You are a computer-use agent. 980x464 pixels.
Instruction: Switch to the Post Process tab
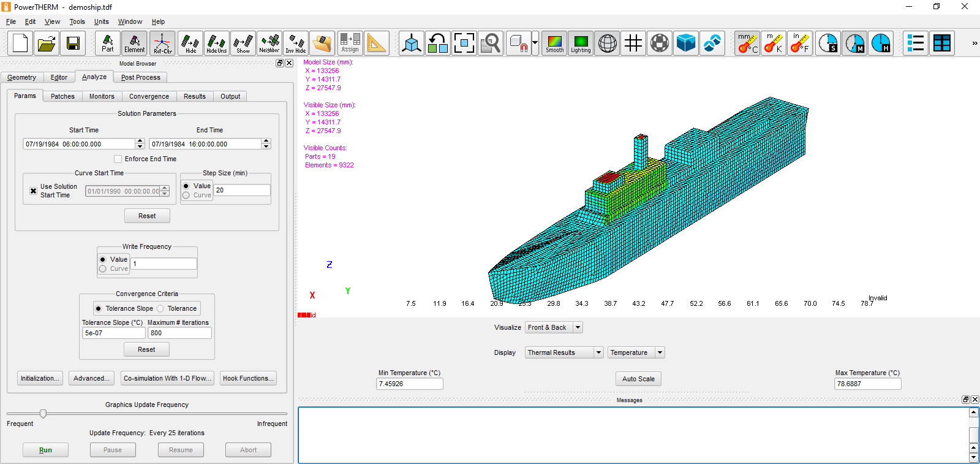click(x=140, y=77)
